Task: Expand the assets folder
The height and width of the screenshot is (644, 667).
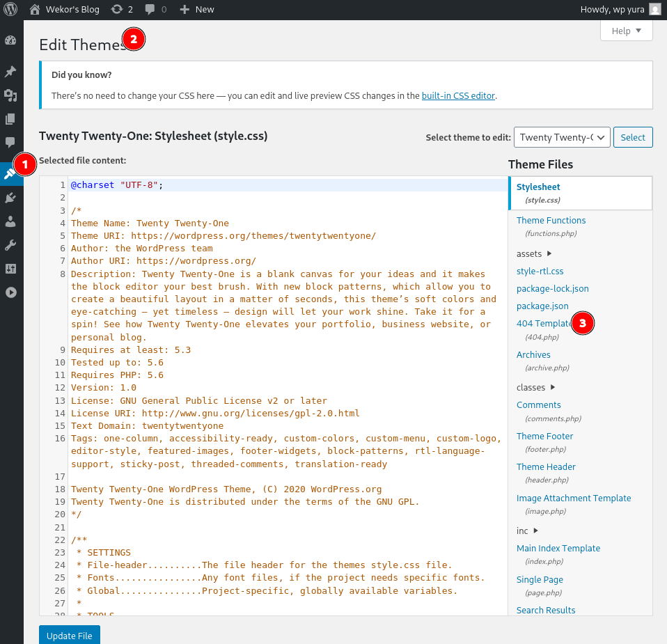Action: coord(534,253)
